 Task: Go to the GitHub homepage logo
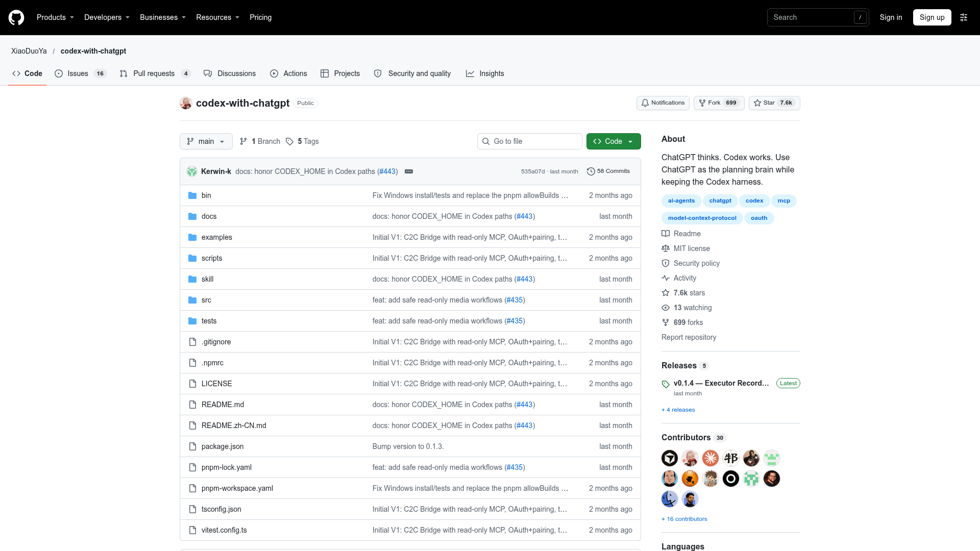coord(16,17)
